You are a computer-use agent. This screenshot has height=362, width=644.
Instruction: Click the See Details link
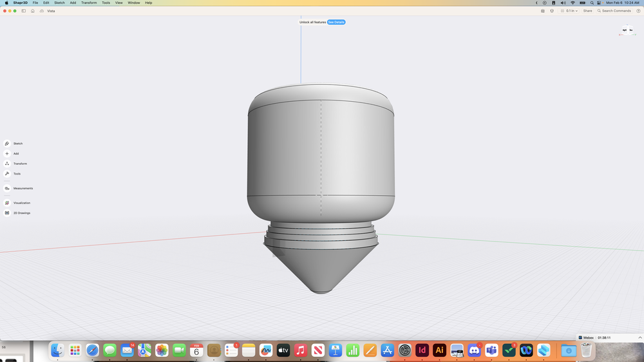336,22
